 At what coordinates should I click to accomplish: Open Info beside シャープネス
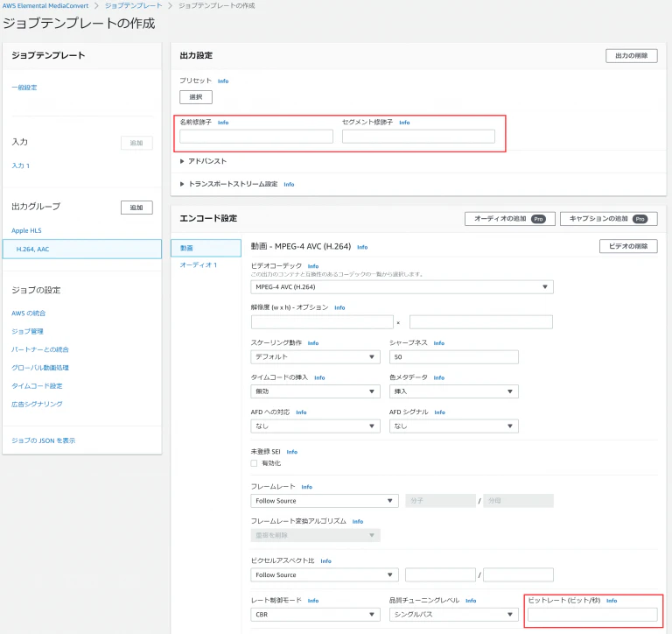point(439,343)
